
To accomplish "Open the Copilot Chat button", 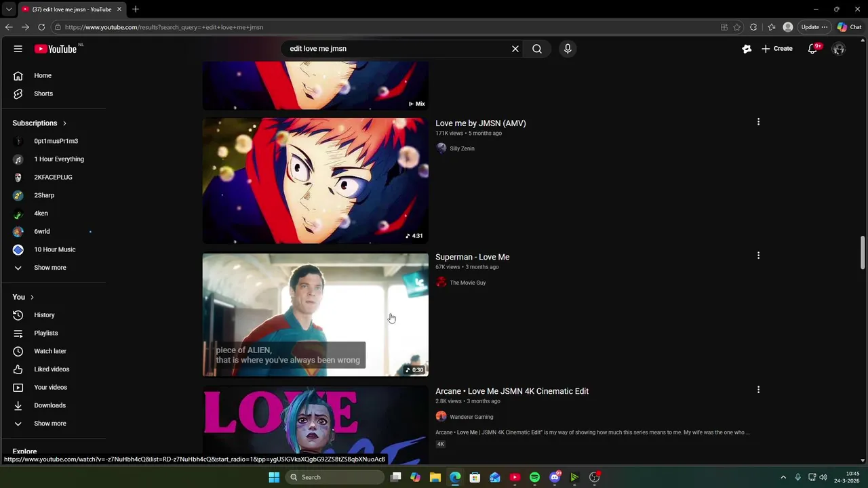I will pyautogui.click(x=850, y=27).
